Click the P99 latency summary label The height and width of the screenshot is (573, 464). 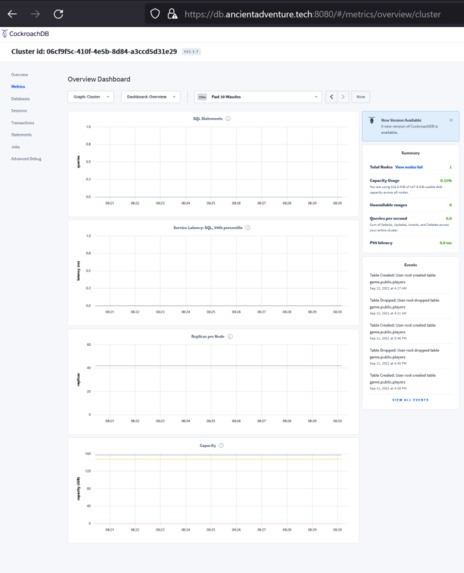click(x=381, y=243)
